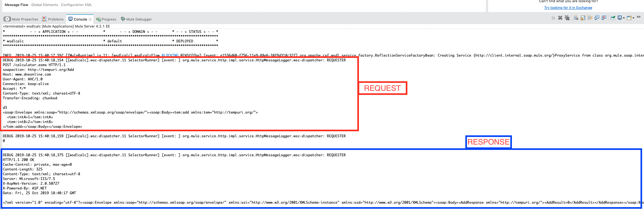Image resolution: width=644 pixels, height=210 pixels.
Task: Follow the 'Try looking for it in Exchange' link
Action: click(x=568, y=8)
